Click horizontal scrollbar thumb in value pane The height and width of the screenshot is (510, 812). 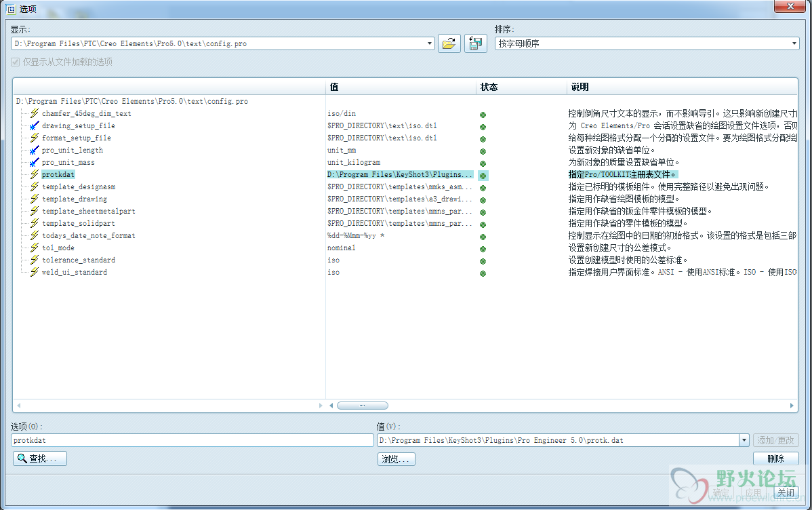(363, 406)
